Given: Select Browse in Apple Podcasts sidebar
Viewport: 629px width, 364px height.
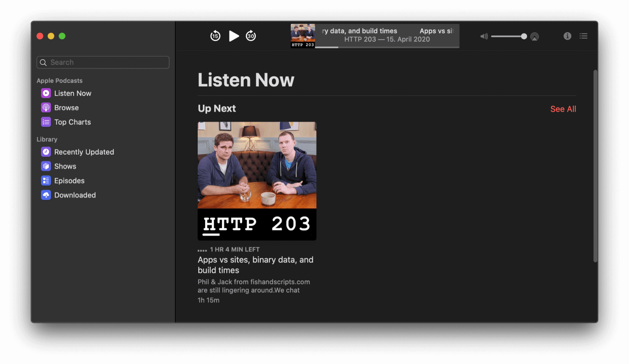Looking at the screenshot, I should click(x=66, y=107).
